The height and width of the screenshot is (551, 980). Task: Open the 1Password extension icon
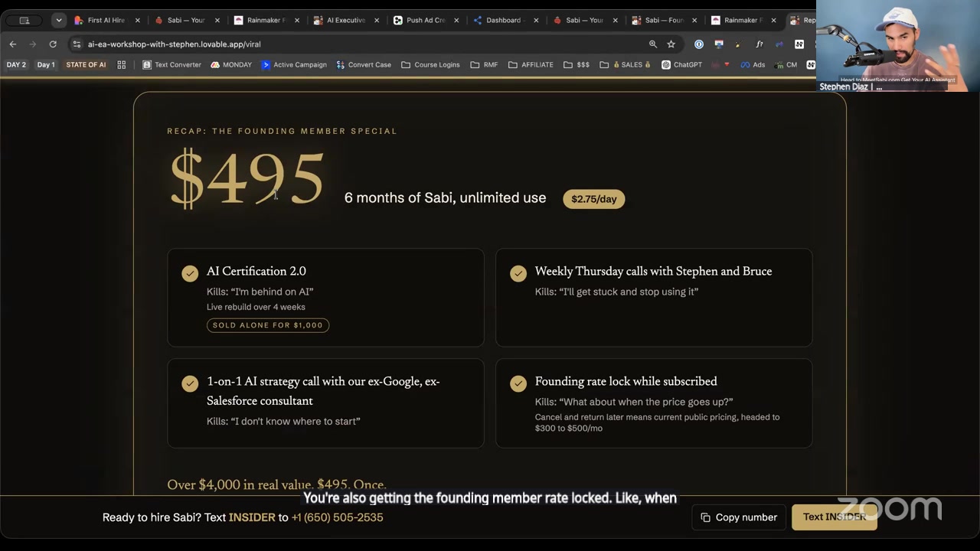[x=699, y=44]
